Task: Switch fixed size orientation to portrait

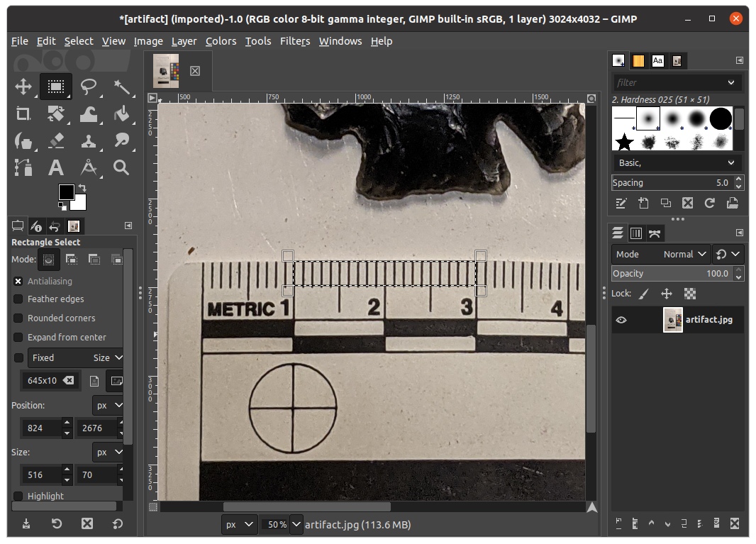Action: point(94,381)
